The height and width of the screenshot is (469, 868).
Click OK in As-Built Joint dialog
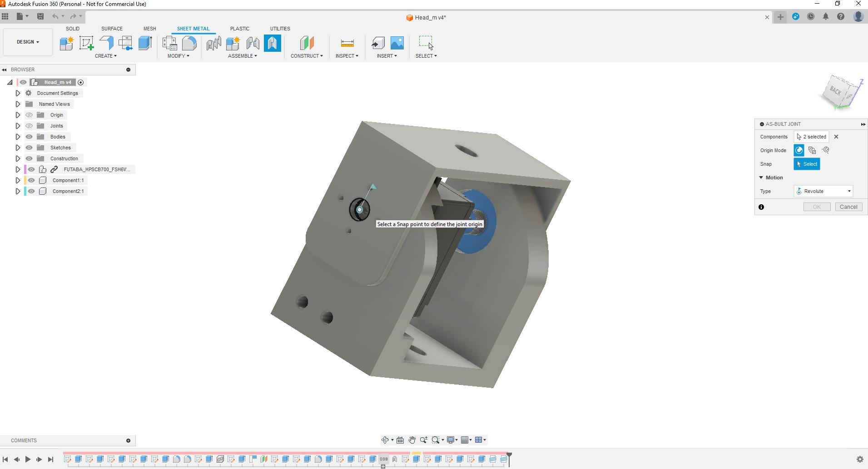[x=817, y=207]
